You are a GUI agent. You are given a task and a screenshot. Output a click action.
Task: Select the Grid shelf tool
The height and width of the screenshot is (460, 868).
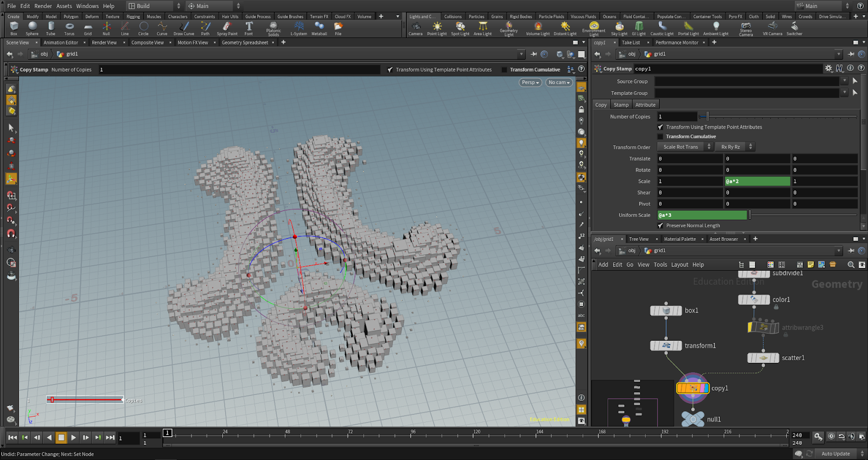[87, 28]
